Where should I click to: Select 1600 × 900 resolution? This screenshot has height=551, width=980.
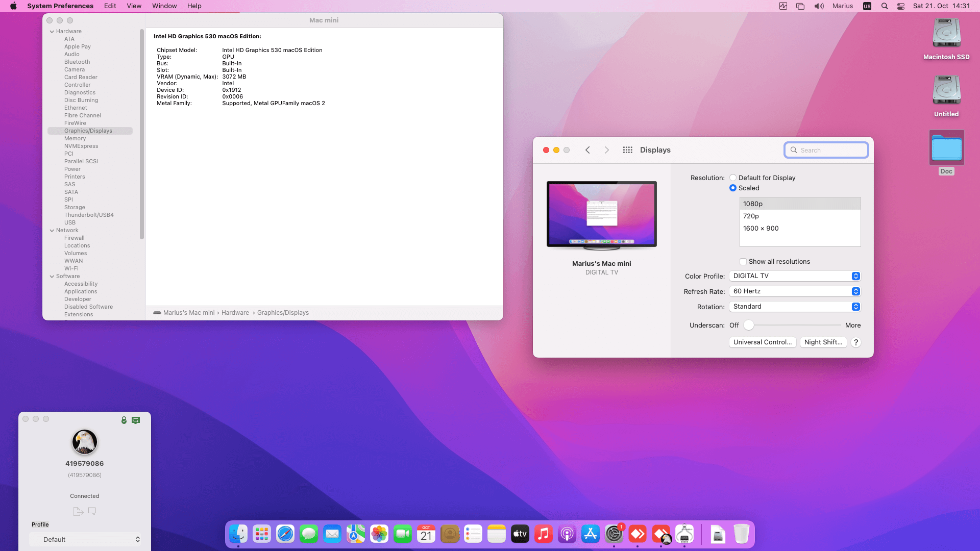click(800, 228)
